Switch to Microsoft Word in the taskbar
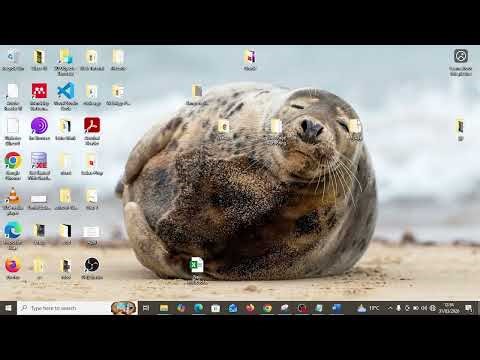Image resolution: width=480 pixels, height=360 pixels. pyautogui.click(x=337, y=308)
